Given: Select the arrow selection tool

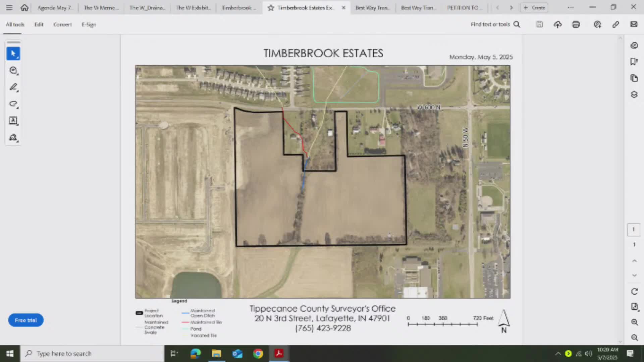Looking at the screenshot, I should pos(13,54).
